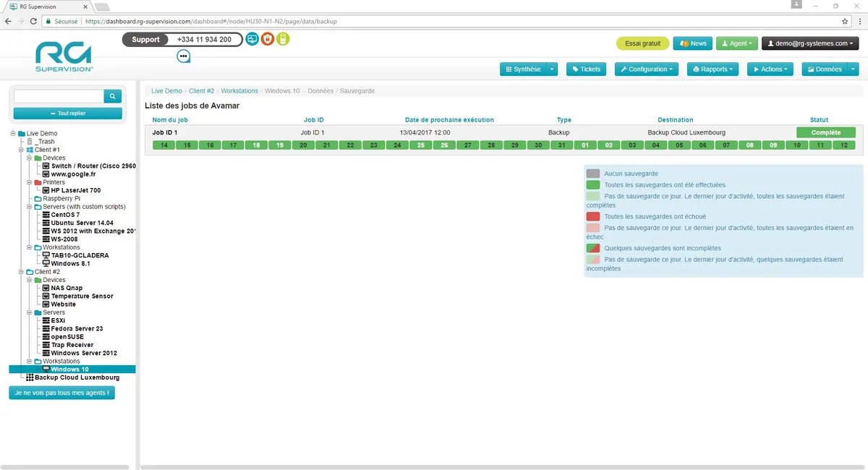This screenshot has height=470, width=868.
Task: Select the WS-2008 server node
Action: (64, 239)
